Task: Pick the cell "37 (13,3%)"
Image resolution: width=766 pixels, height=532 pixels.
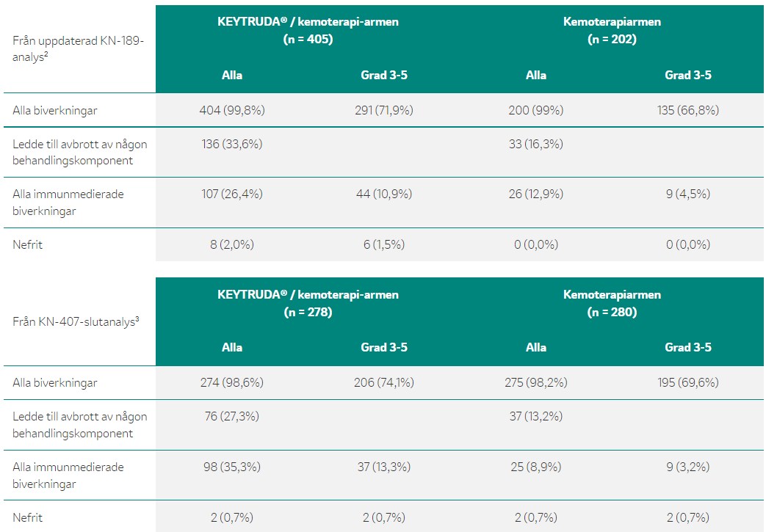Action: pos(384,467)
